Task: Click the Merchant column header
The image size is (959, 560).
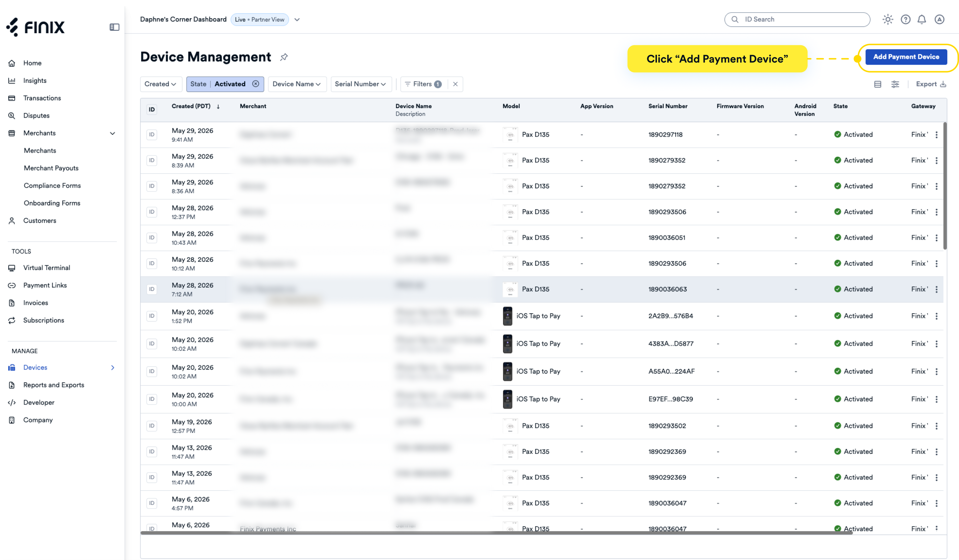Action: click(x=253, y=106)
